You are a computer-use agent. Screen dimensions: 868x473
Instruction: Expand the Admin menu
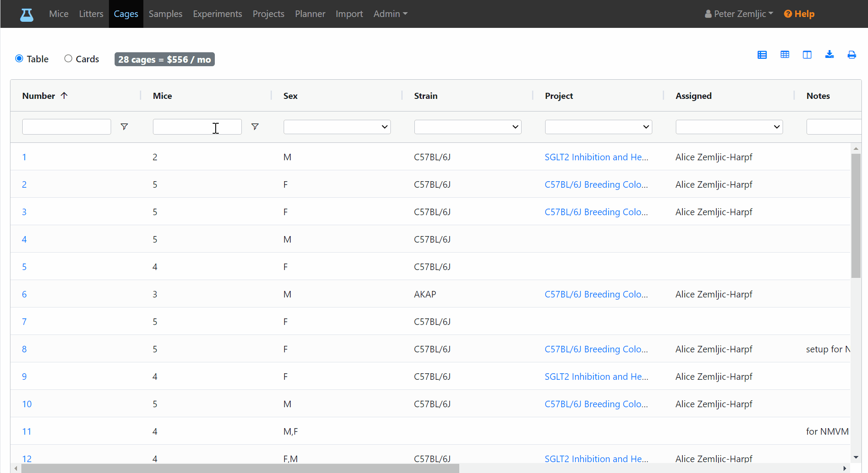pos(390,14)
